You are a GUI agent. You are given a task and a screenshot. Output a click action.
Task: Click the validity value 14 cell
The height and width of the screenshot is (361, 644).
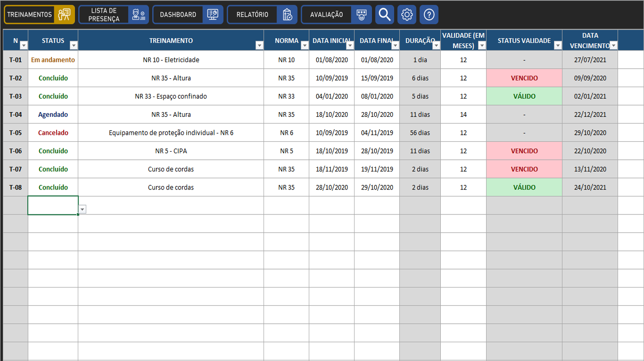(463, 115)
